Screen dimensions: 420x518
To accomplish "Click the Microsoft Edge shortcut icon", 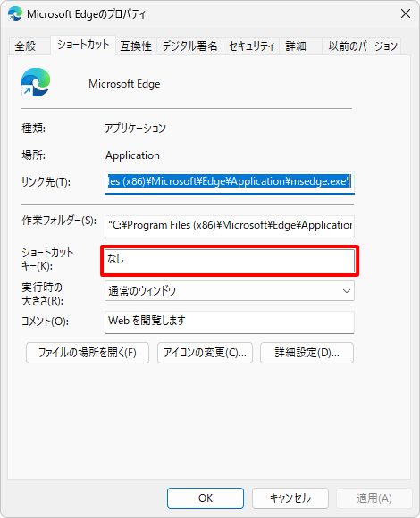I will pyautogui.click(x=36, y=82).
